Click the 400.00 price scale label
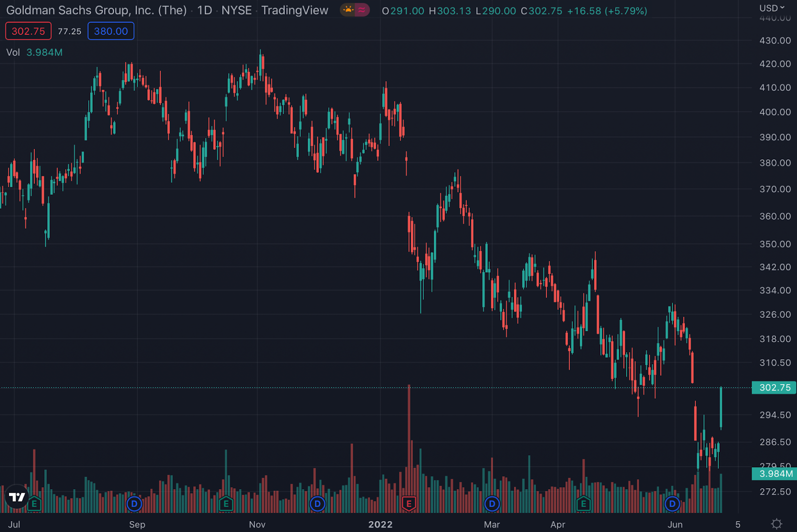This screenshot has height=532, width=797. tap(775, 112)
